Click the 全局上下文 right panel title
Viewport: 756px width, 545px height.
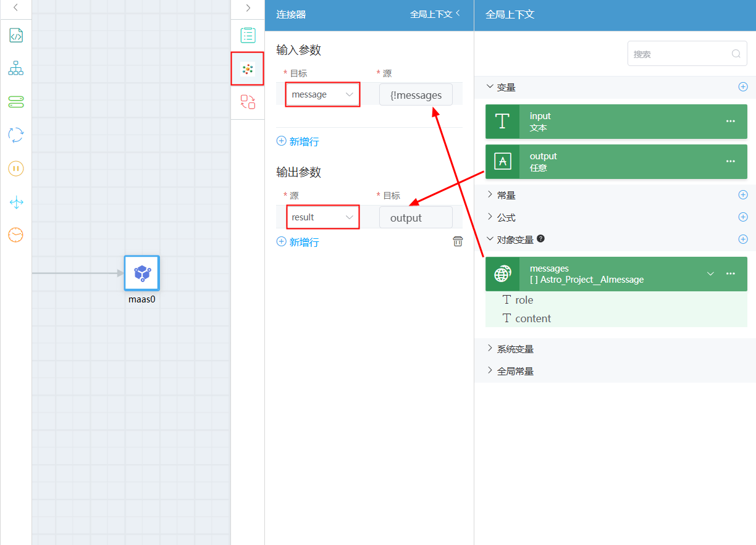point(510,14)
